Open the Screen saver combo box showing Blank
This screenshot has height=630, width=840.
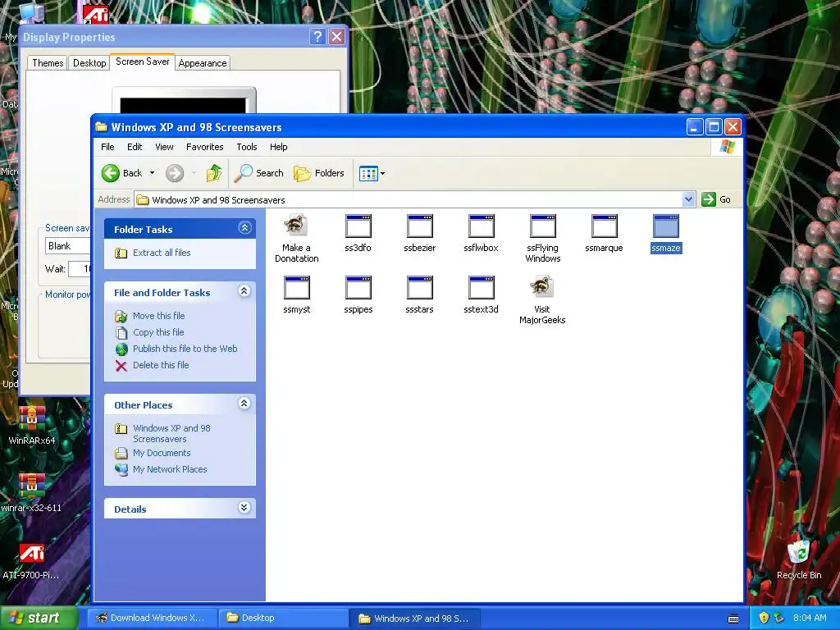69,246
